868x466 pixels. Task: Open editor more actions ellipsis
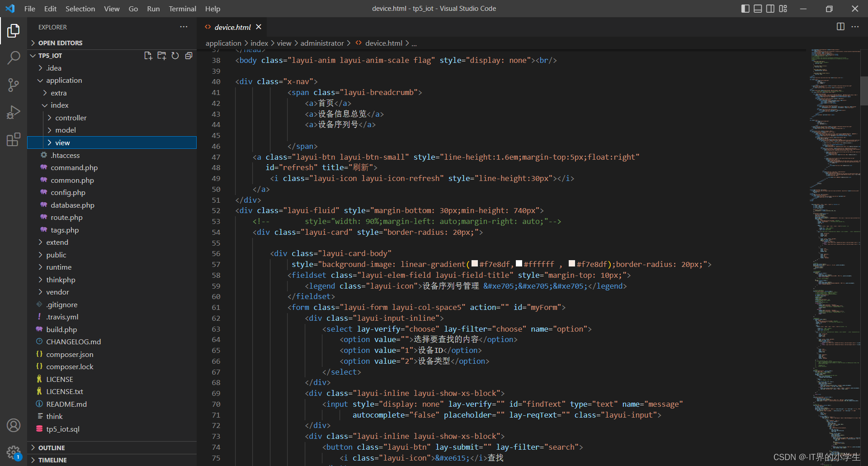click(855, 27)
